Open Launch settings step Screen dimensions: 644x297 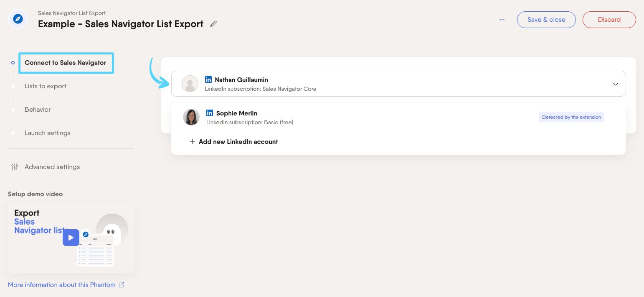click(x=48, y=133)
